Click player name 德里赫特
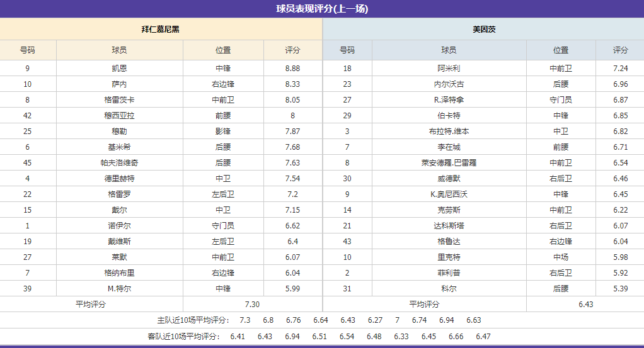Viewport: 644px width, 348px height. coord(120,178)
